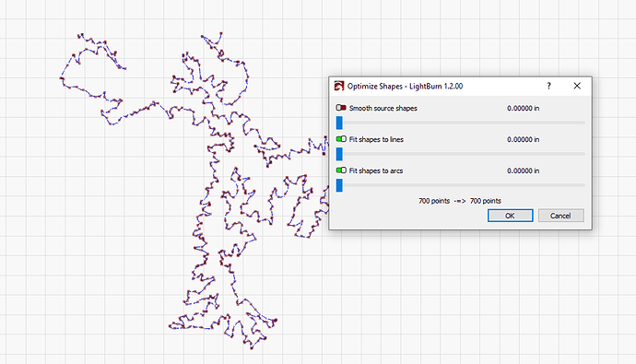
Task: Select the Fit shapes to lines tolerance value
Action: (524, 139)
